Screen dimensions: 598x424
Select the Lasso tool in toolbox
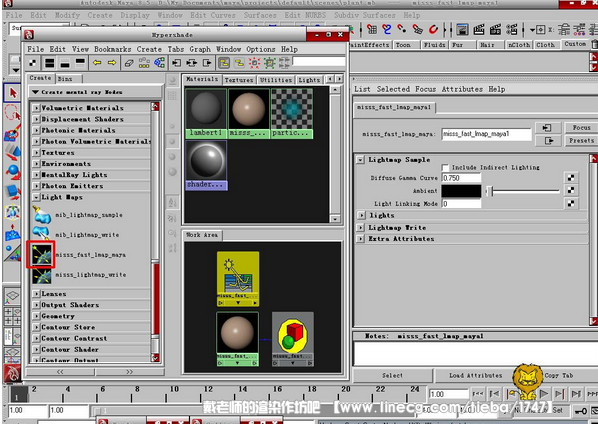pyautogui.click(x=12, y=113)
